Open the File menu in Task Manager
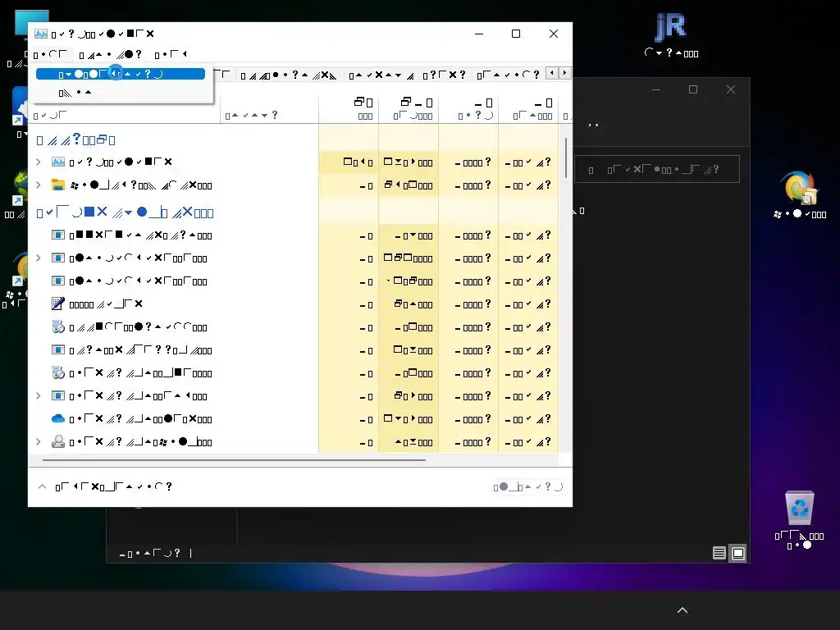The width and height of the screenshot is (840, 630). pyautogui.click(x=50, y=54)
